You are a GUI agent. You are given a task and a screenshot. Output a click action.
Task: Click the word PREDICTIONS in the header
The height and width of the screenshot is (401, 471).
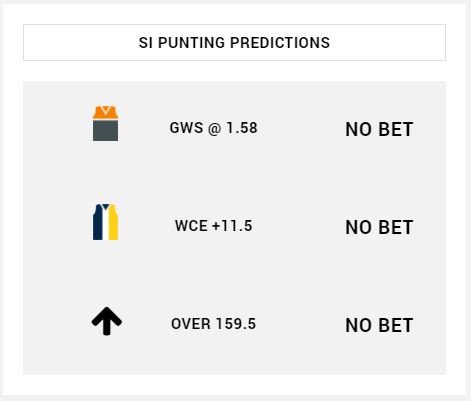point(280,43)
